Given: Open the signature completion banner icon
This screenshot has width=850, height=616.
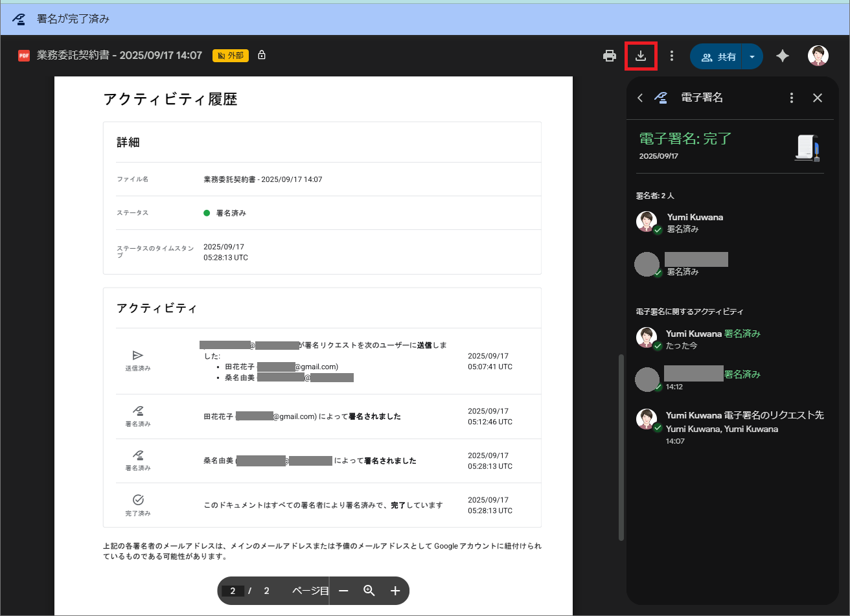Looking at the screenshot, I should click(19, 20).
